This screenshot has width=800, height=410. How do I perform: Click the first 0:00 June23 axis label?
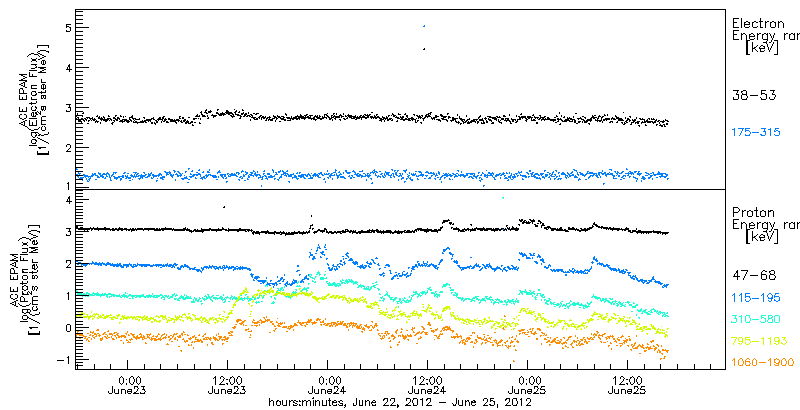tap(128, 386)
